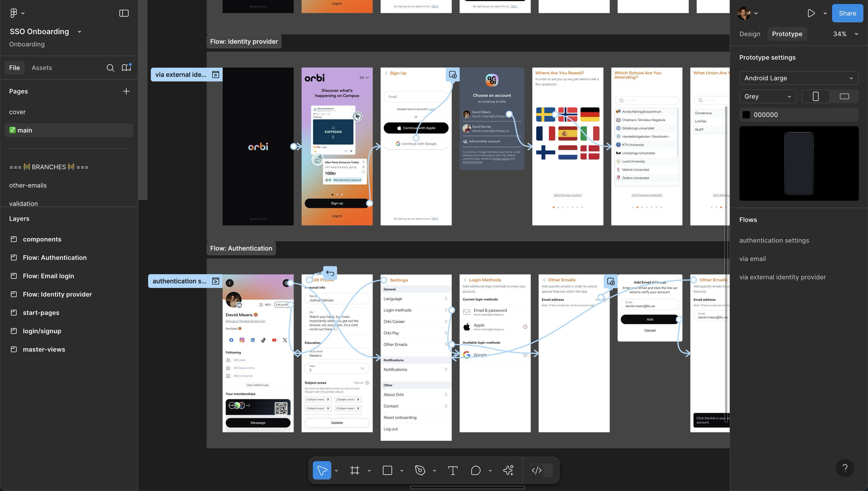
Task: Select the Move tool in toolbar
Action: (322, 470)
